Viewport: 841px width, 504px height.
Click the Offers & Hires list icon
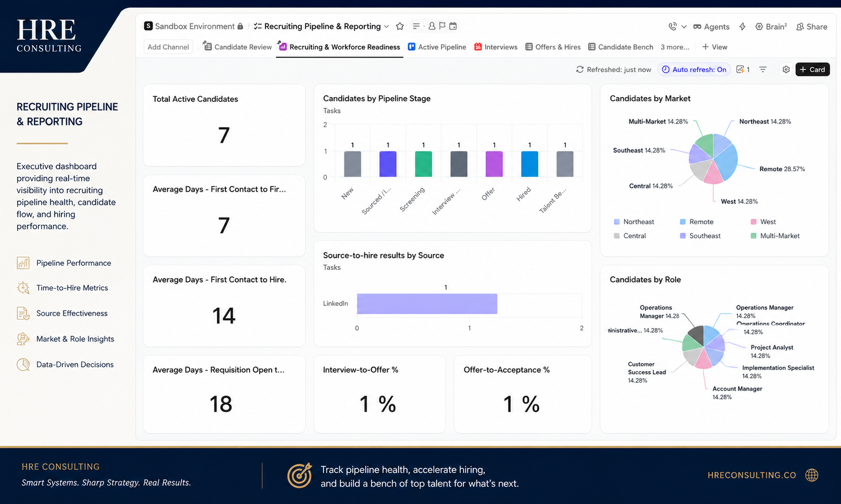pos(529,47)
